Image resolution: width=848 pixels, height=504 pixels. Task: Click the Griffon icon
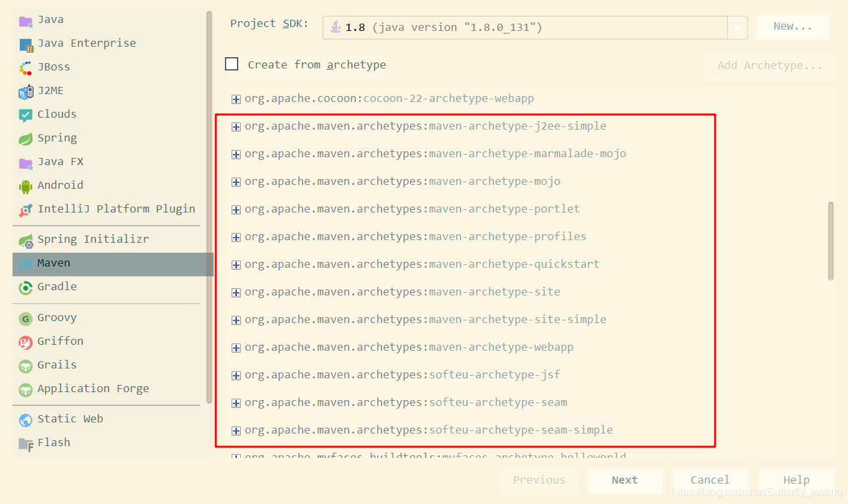coord(26,342)
